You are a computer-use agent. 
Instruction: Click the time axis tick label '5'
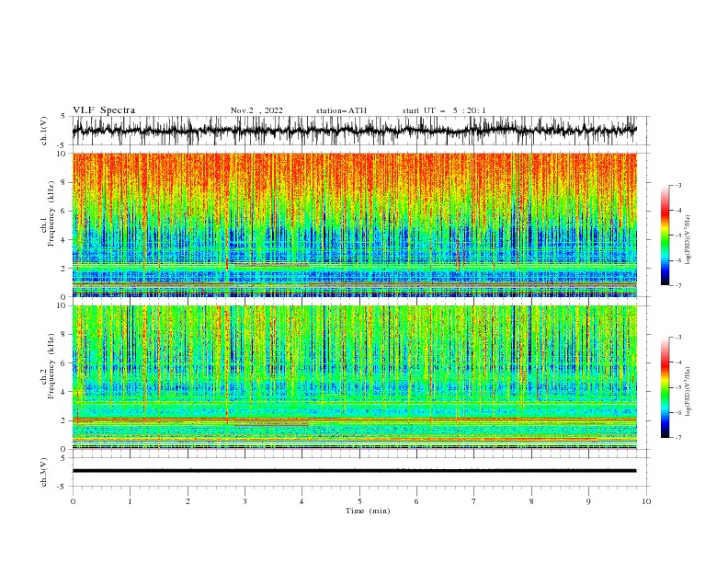tap(359, 501)
